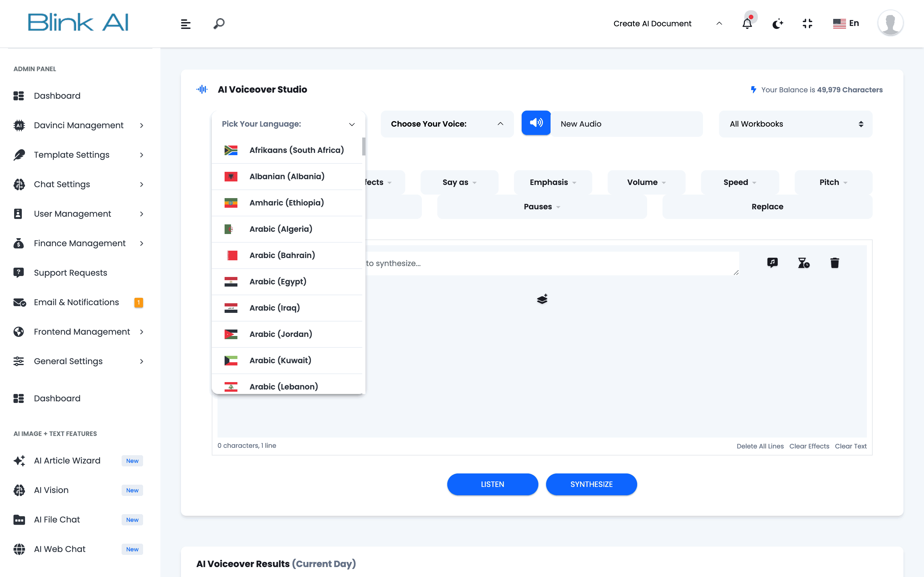The width and height of the screenshot is (924, 577).
Task: Collapse sidebar with the hamburger menu icon
Action: click(x=185, y=24)
